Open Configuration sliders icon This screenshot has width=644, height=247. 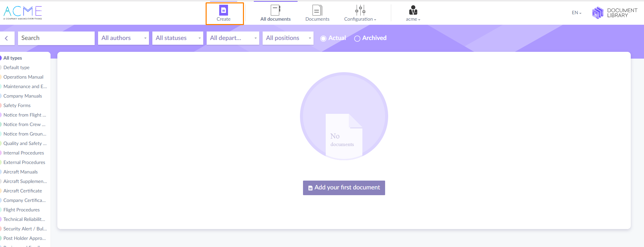tap(360, 10)
